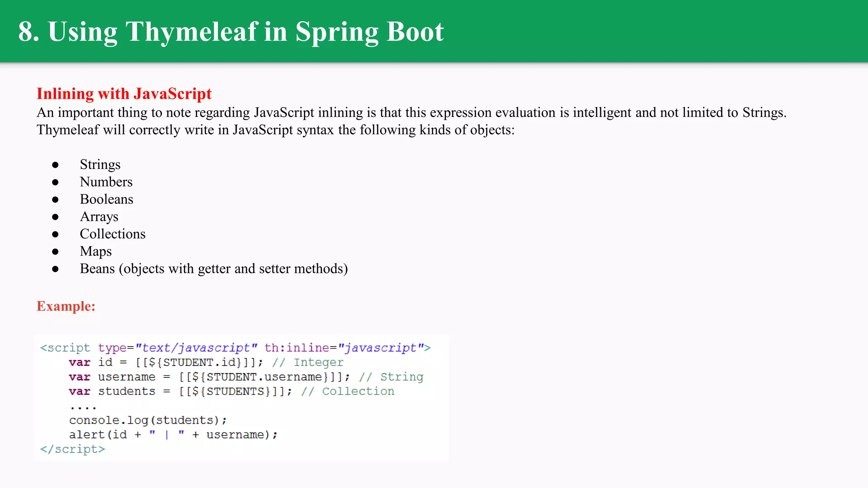
Task: Click the 'Inlining with JavaScript' red heading
Action: [x=124, y=94]
